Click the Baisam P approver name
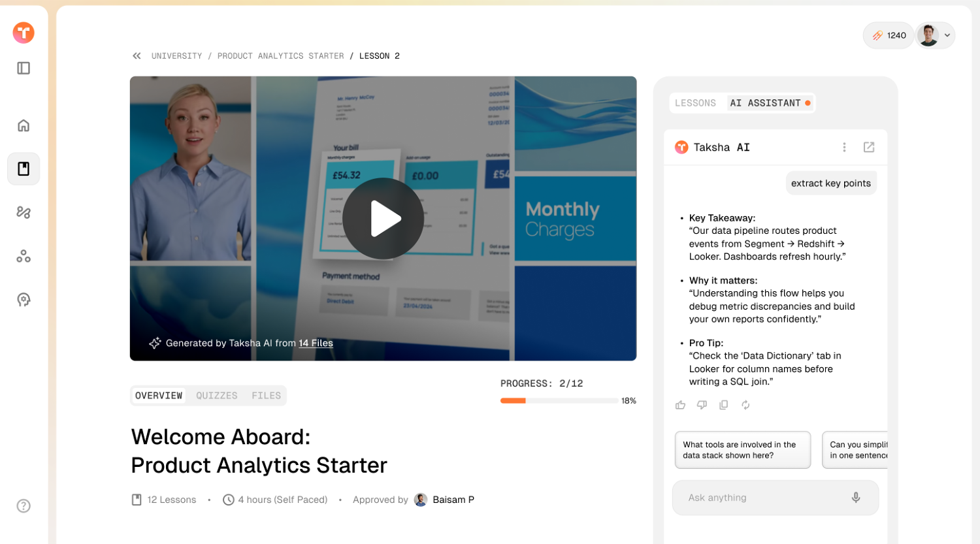 point(453,500)
